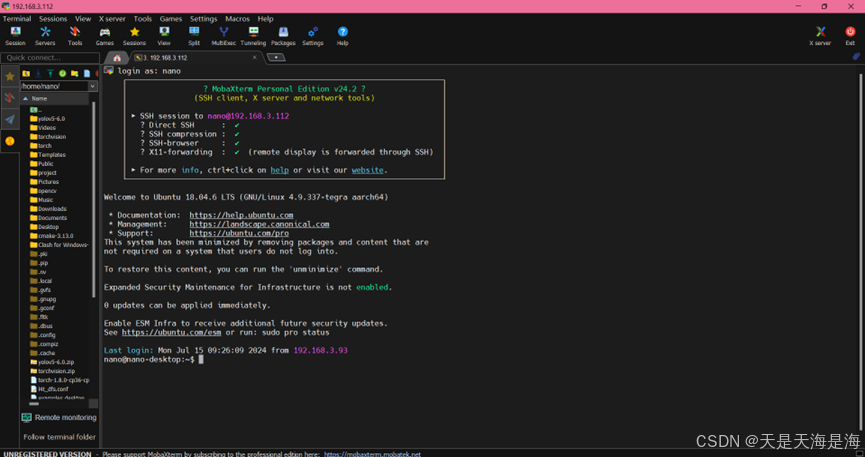Open the Terminal menu
Screen dimensions: 865x457
tap(17, 19)
